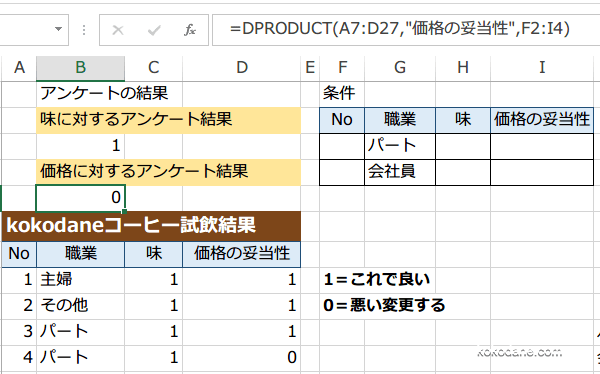The height and width of the screenshot is (374, 600).
Task: Click the formula bar with the DPRODUCT formula
Action: (x=406, y=29)
